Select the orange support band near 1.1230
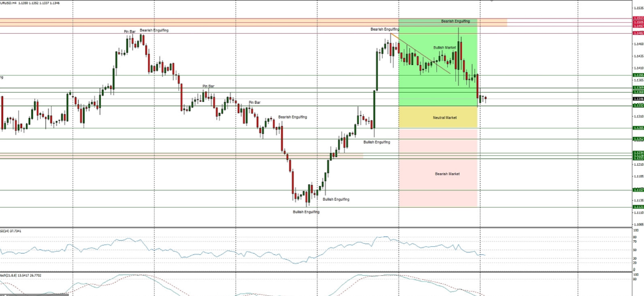The height and width of the screenshot is (296, 644). coord(184,155)
